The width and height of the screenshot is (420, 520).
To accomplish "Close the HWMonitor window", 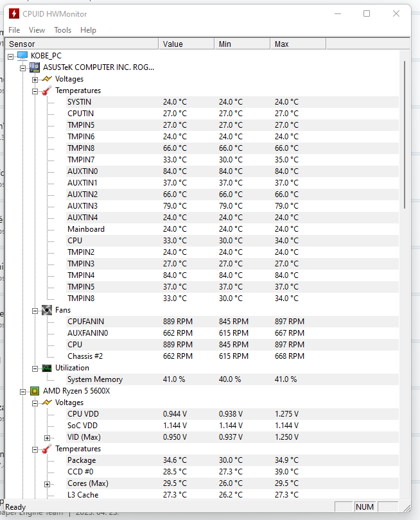I will (x=396, y=13).
